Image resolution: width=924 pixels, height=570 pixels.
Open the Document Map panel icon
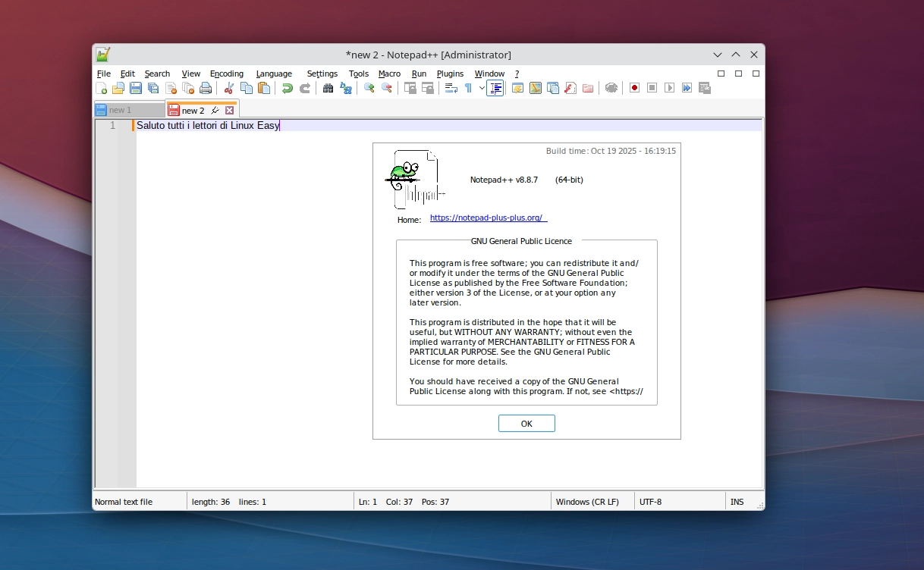pyautogui.click(x=535, y=88)
